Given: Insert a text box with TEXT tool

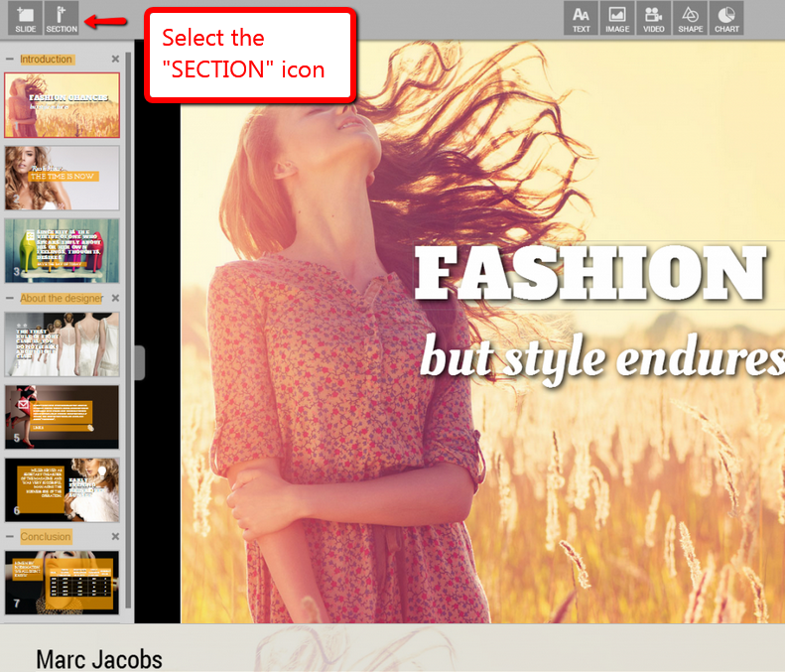Looking at the screenshot, I should (581, 18).
